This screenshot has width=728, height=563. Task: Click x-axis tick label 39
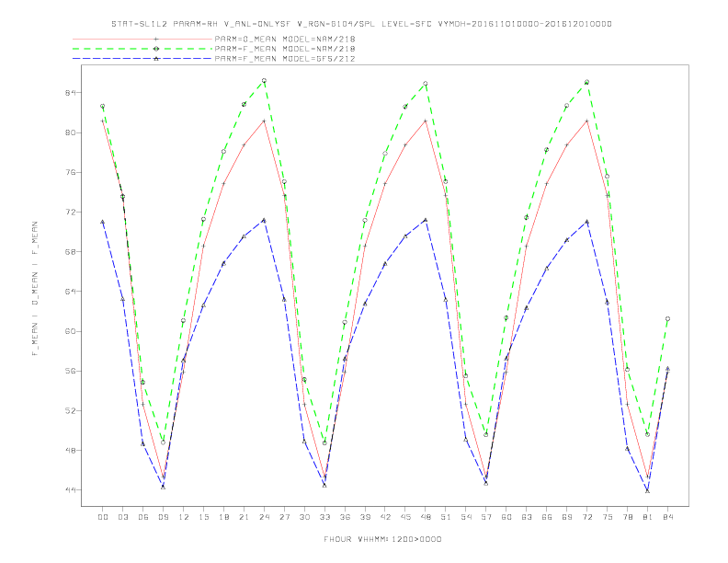pyautogui.click(x=366, y=517)
